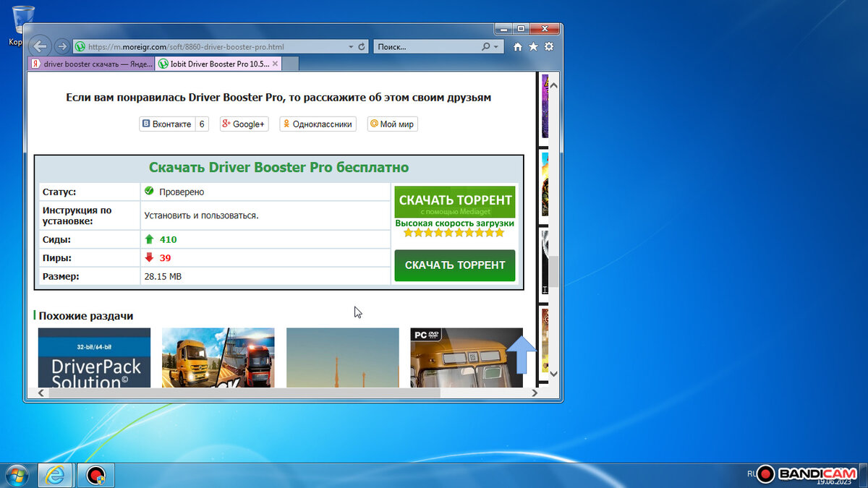The width and height of the screenshot is (868, 488).
Task: Click 'Установить и пользоваться.' text
Action: [x=202, y=215]
